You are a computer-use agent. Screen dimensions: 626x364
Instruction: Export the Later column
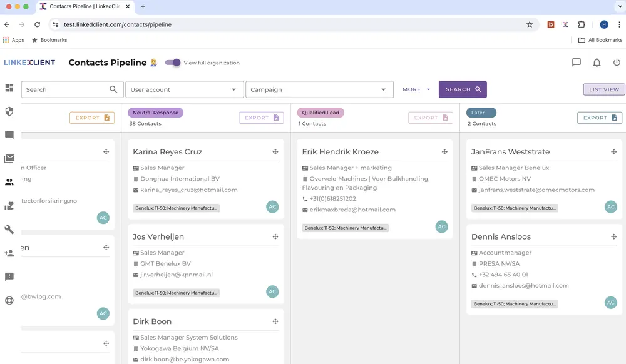coord(600,118)
